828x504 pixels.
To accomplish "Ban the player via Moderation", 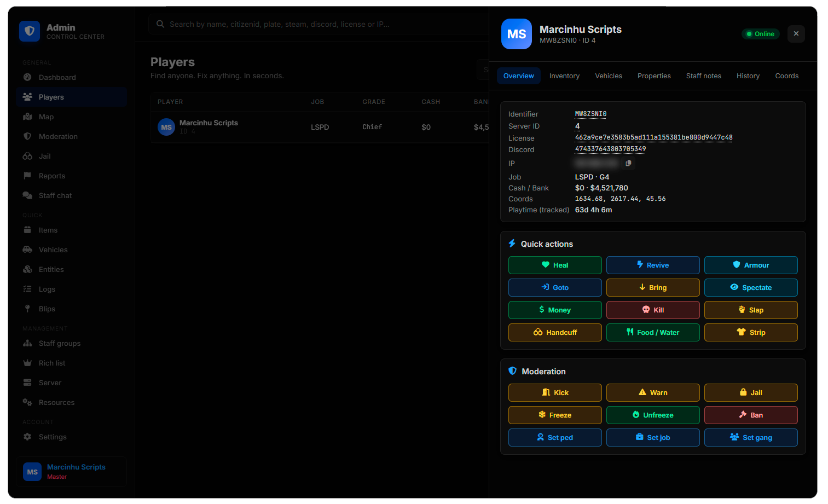I will [751, 415].
